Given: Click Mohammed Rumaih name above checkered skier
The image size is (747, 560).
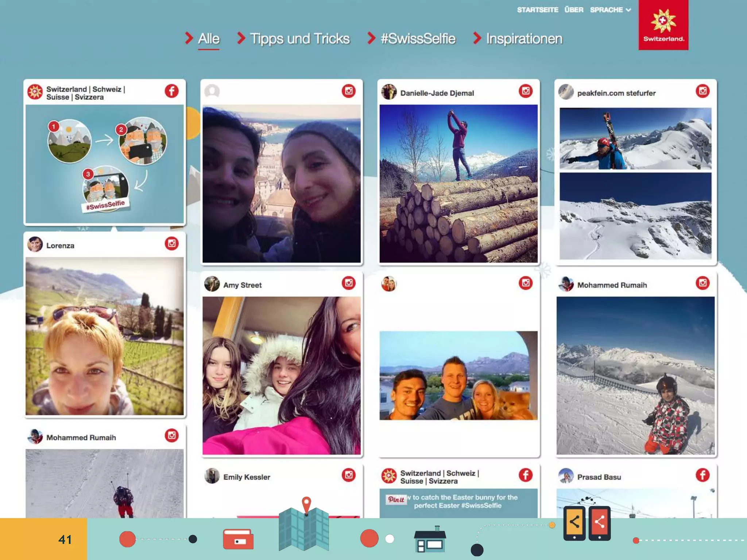Looking at the screenshot, I should tap(612, 285).
